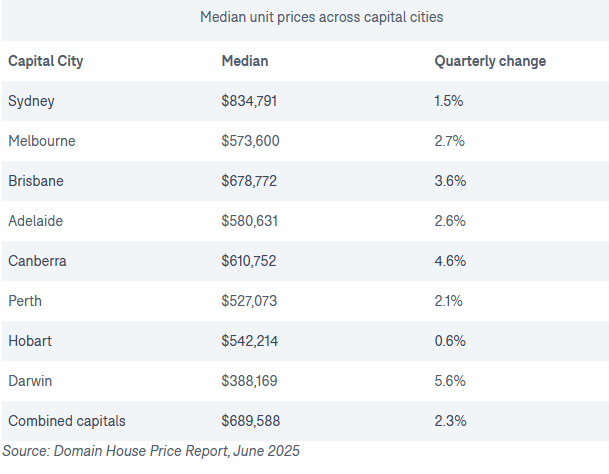The image size is (609, 474).
Task: Select the Combined capitals row label
Action: coord(66,421)
